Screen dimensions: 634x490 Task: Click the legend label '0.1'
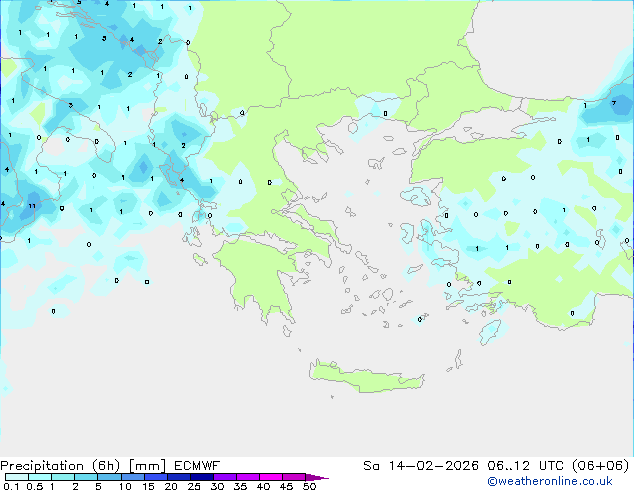coord(11,486)
